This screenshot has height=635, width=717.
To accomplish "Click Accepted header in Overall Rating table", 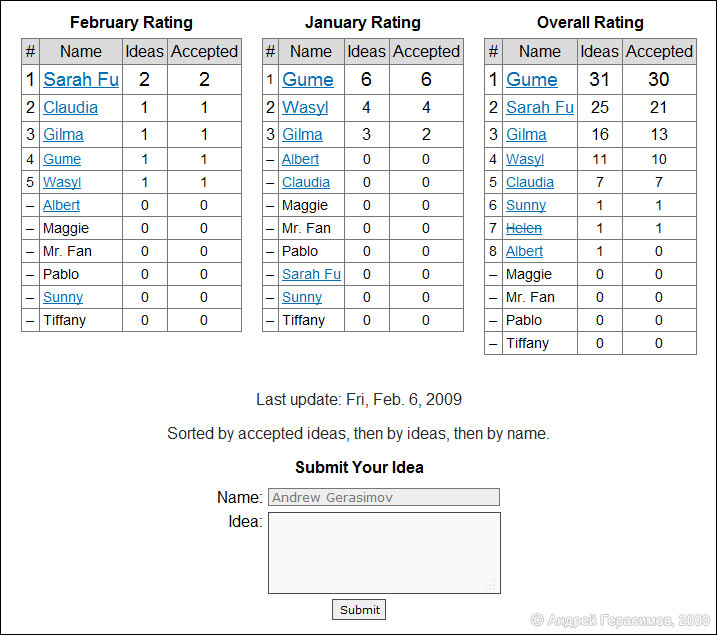I will (659, 51).
